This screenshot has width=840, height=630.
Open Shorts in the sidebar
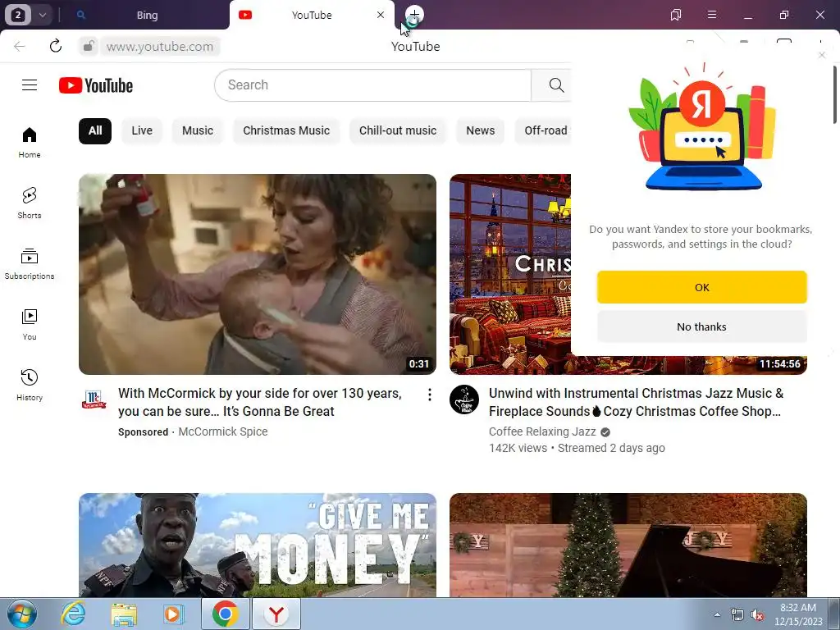[30, 203]
